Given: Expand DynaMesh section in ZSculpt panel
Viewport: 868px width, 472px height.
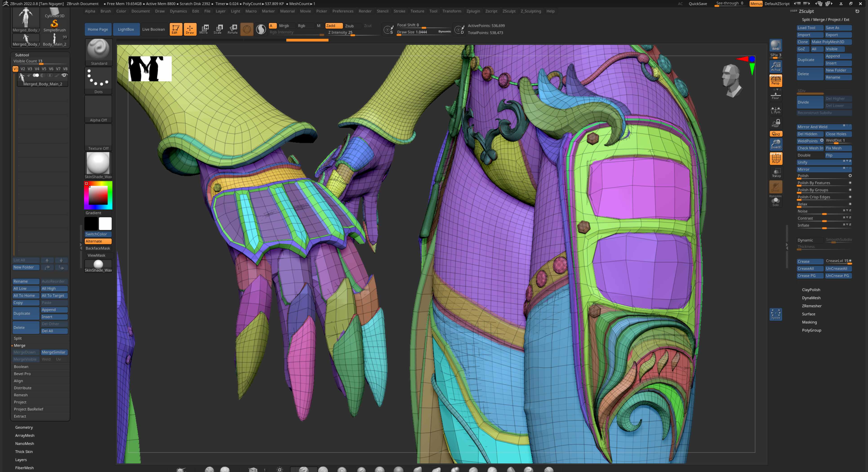Looking at the screenshot, I should click(x=811, y=298).
